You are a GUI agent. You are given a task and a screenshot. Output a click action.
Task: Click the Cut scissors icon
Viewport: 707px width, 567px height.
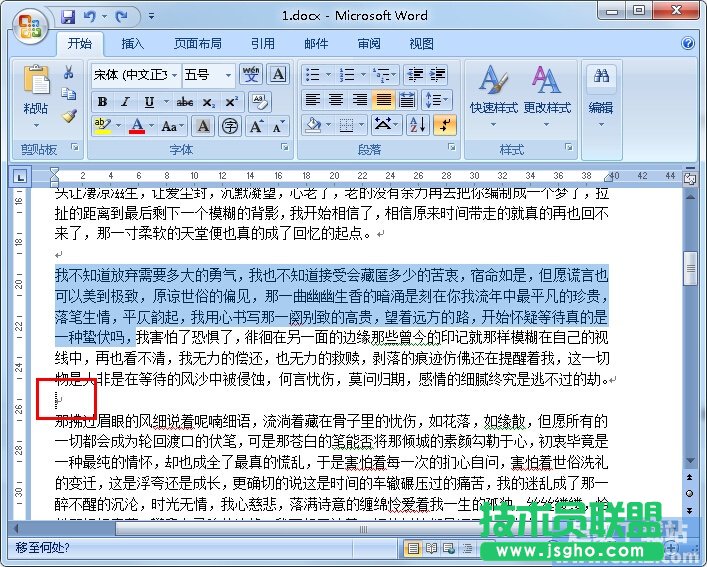69,73
